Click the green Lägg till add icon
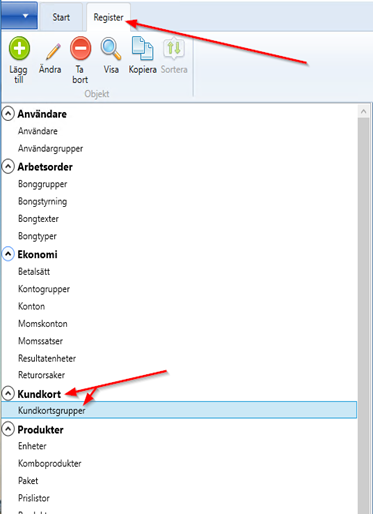 tap(19, 48)
